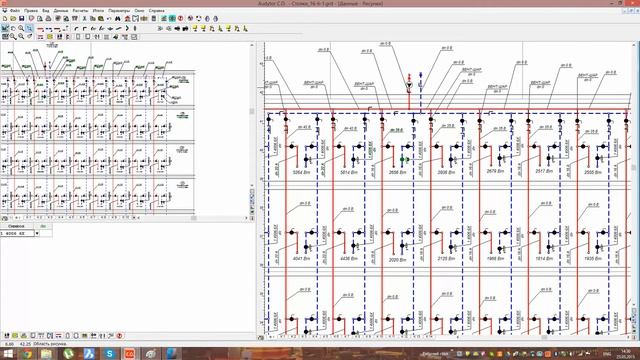Image resolution: width=640 pixels, height=360 pixels.
Task: Open the Windows Start button
Action: click(7, 354)
